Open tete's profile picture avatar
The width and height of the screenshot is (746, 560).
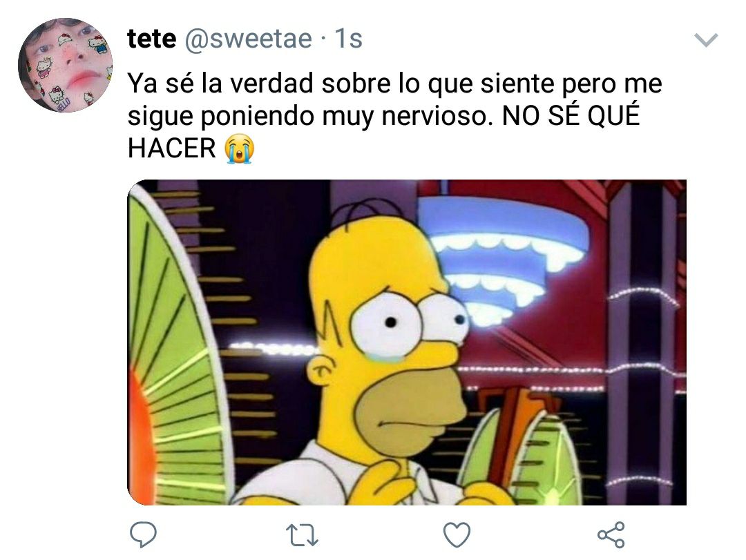pyautogui.click(x=65, y=65)
